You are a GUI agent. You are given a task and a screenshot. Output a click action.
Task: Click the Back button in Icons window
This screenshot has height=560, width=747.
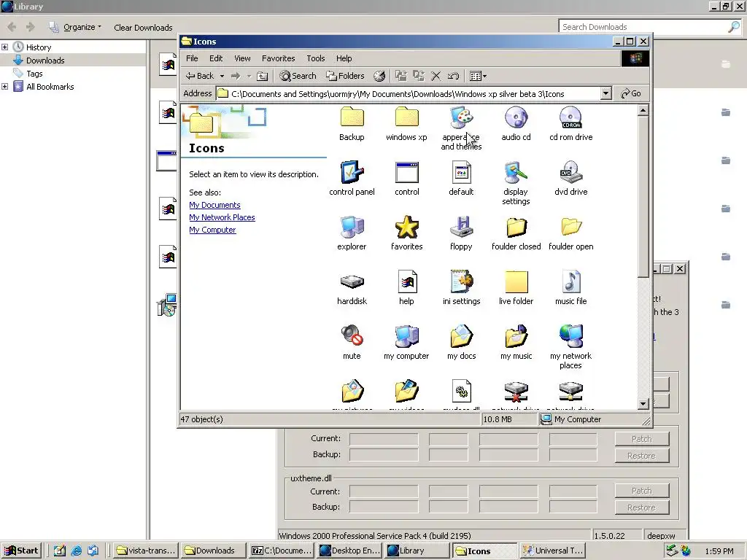point(200,76)
